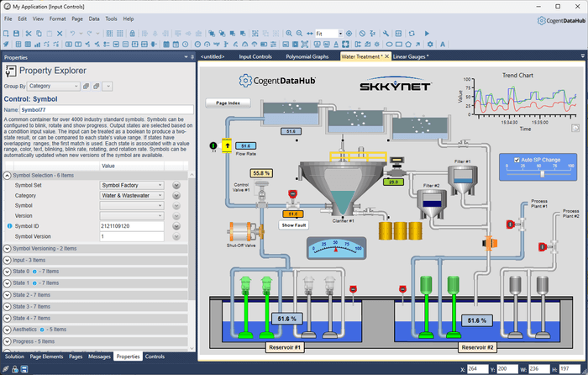Viewport: 588px width, 375px height.
Task: Open the Symbol Set dropdown
Action: click(x=160, y=185)
